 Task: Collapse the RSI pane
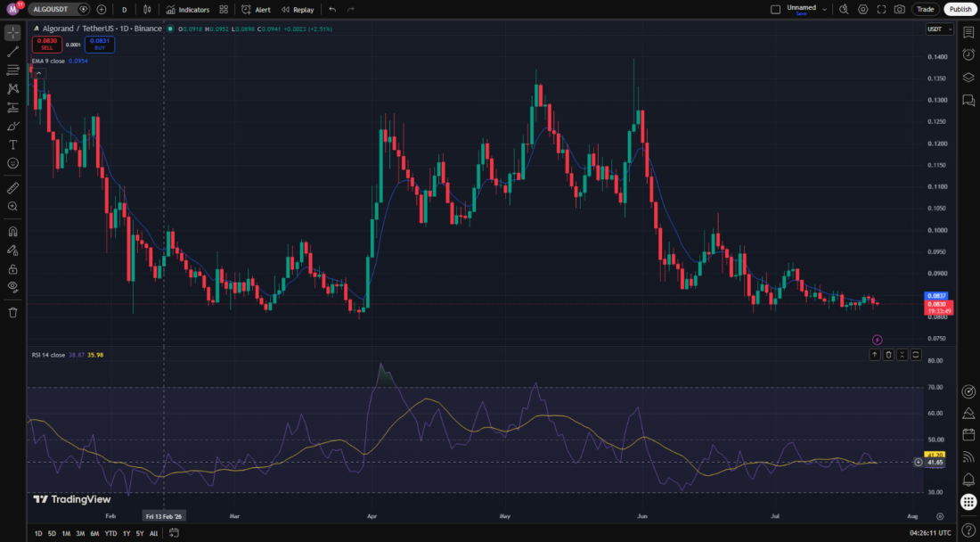tap(902, 355)
